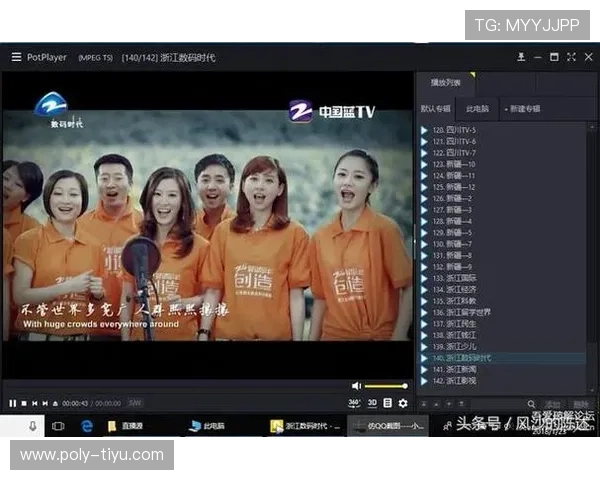
Task: Toggle 3D video mode
Action: (x=372, y=403)
